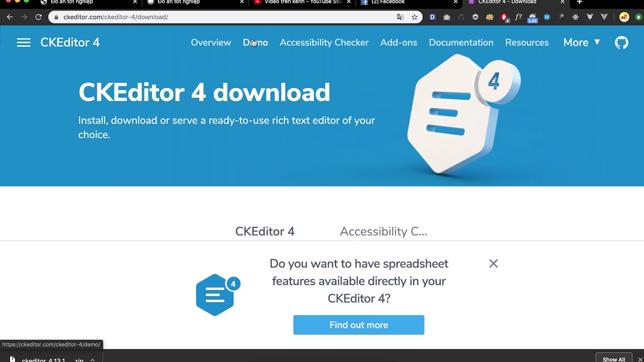Go back with the browser back arrow
644x362 pixels.
tap(10, 17)
